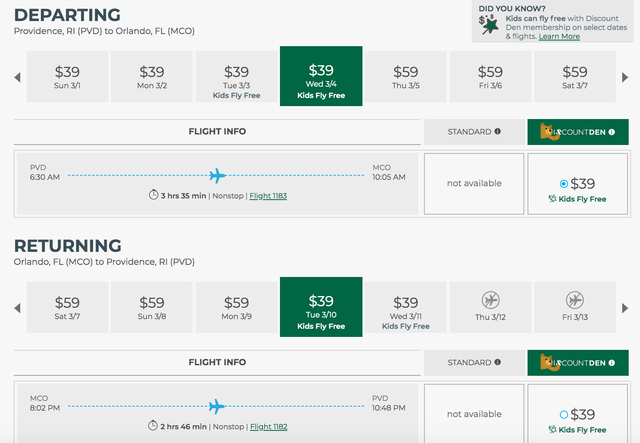Choose Wed 3/11 returning date tab
The width and height of the screenshot is (640, 443).
(405, 307)
